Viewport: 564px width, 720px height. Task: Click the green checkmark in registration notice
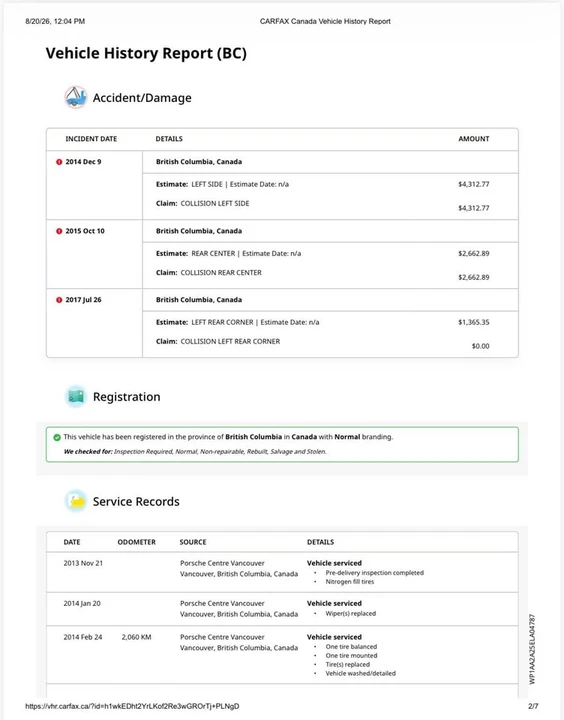[57, 437]
